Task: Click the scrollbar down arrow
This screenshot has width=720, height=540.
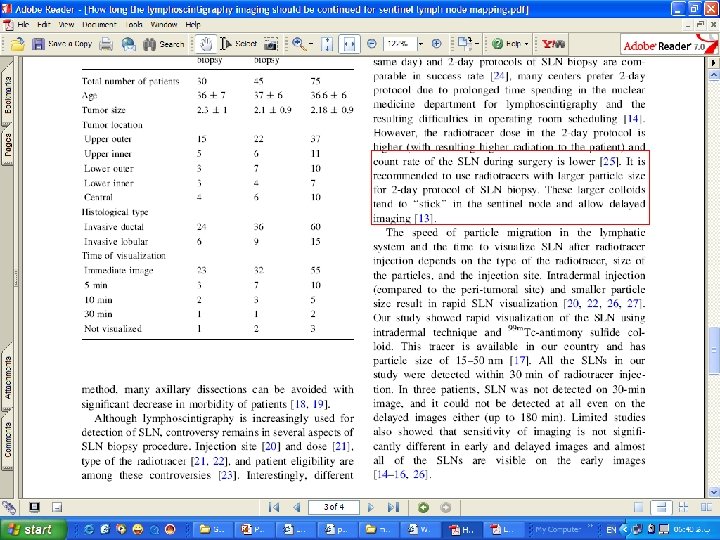Action: 714,491
